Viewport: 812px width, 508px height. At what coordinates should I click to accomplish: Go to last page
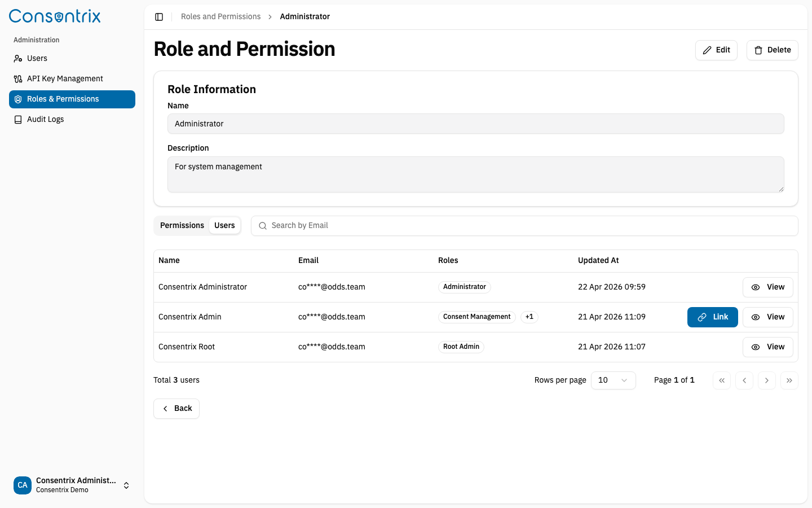tap(789, 380)
